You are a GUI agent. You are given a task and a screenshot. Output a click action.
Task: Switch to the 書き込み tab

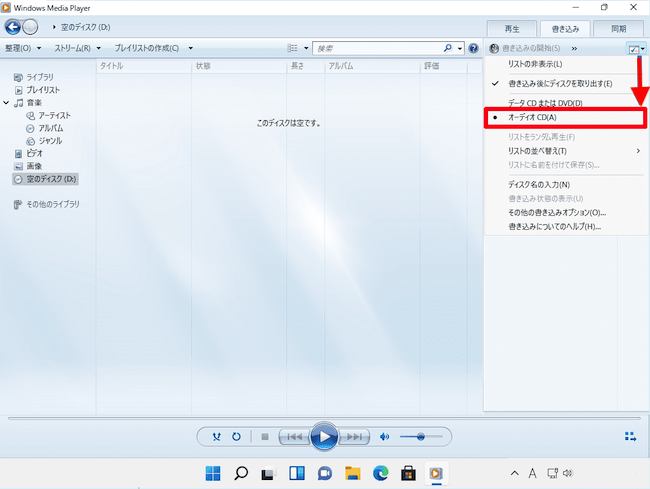point(565,29)
